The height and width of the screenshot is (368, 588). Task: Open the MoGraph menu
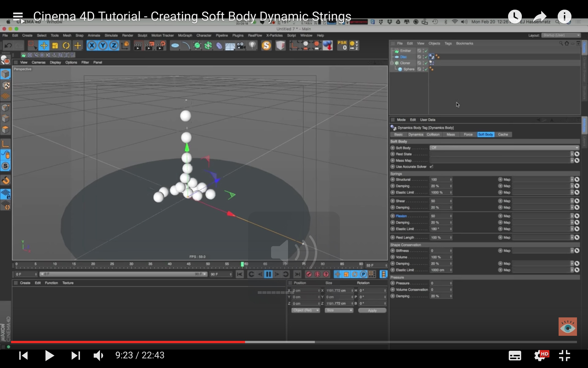tap(185, 35)
